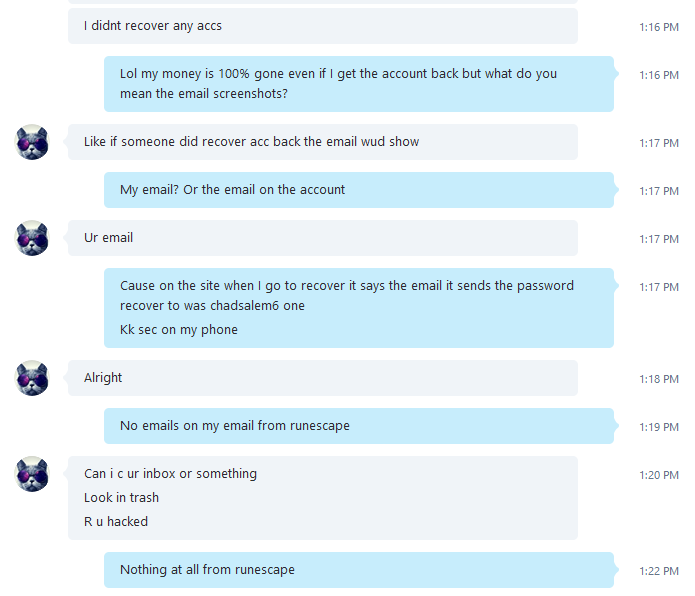Click the 'Kk sec on my phone' line
The height and width of the screenshot is (596, 695).
point(179,330)
